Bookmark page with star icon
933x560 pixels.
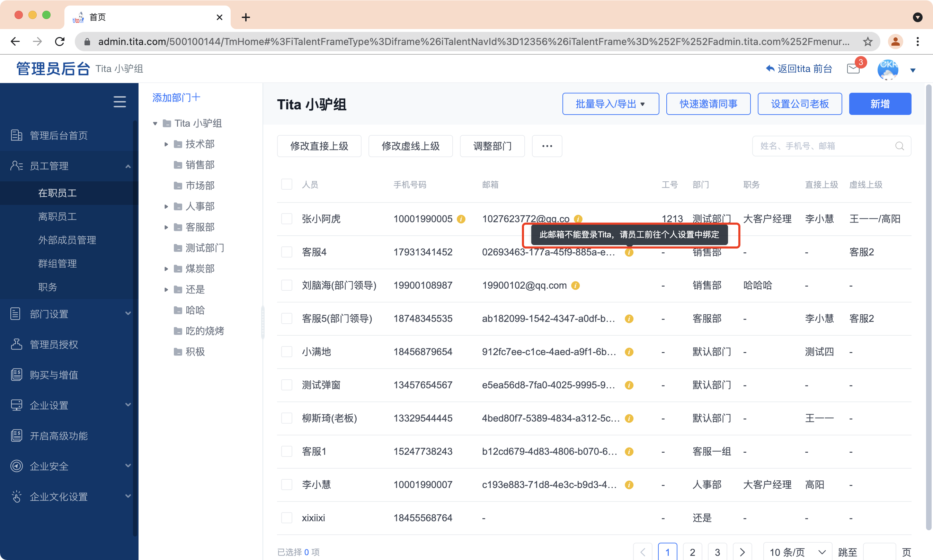tap(868, 42)
